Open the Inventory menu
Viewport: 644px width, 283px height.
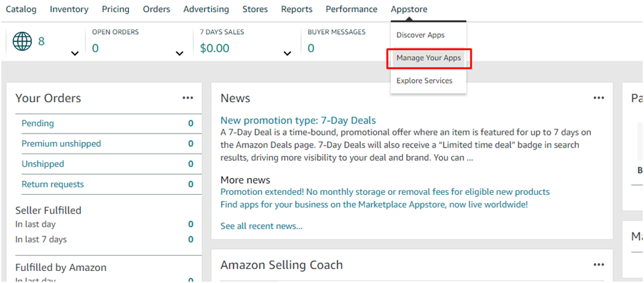69,9
